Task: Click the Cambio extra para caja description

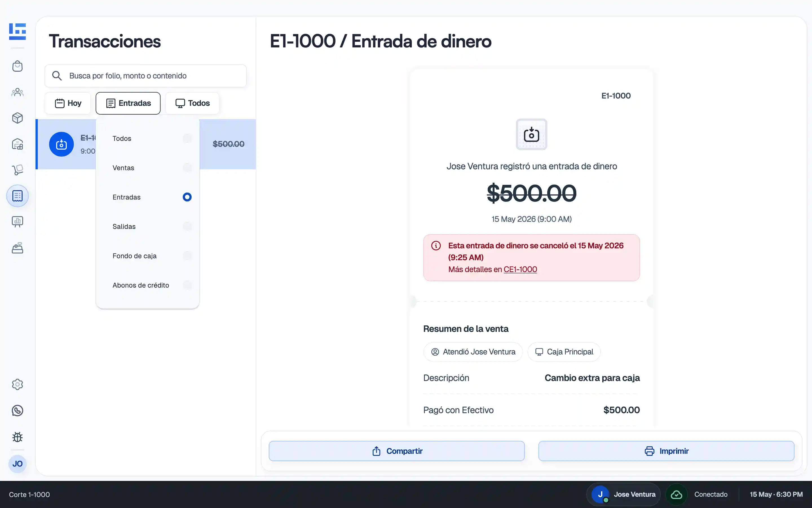Action: (x=592, y=378)
